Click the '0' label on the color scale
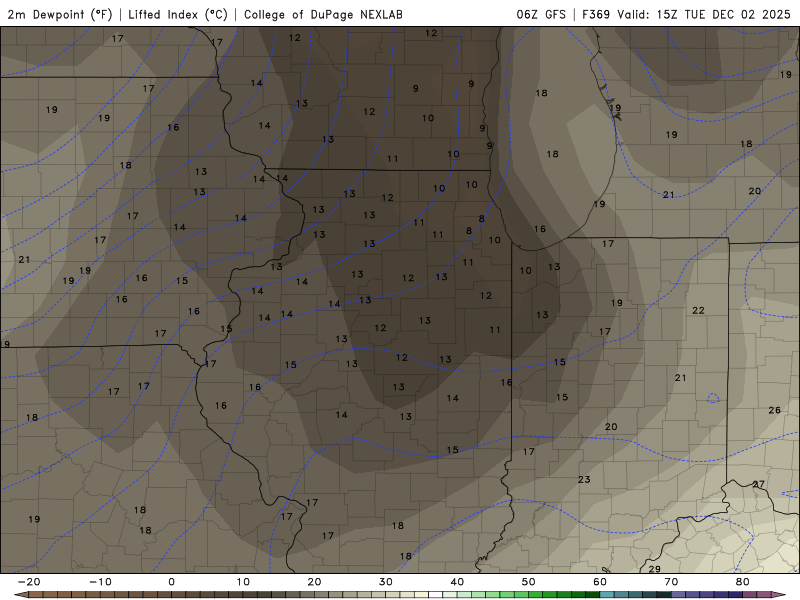The height and width of the screenshot is (600, 800). point(171,582)
